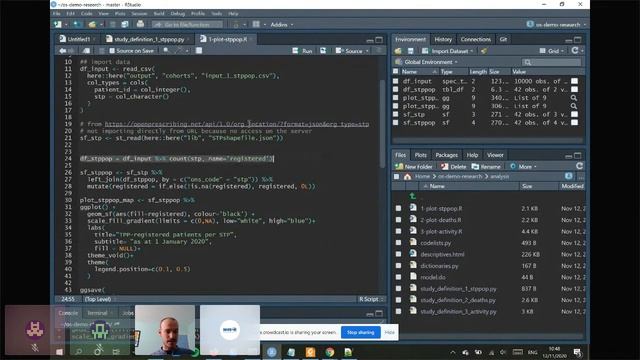
Task: Click the Name column header in Files pane
Action: (437, 186)
